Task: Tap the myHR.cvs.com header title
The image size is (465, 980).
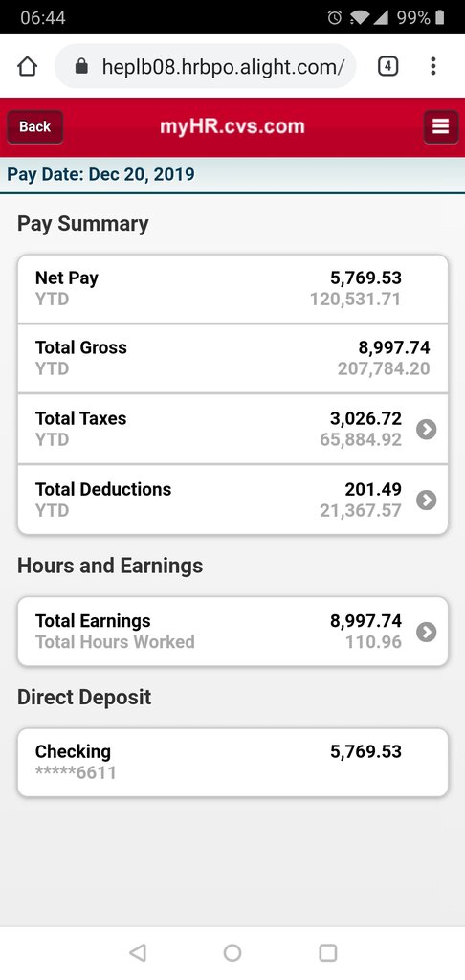Action: (x=232, y=127)
